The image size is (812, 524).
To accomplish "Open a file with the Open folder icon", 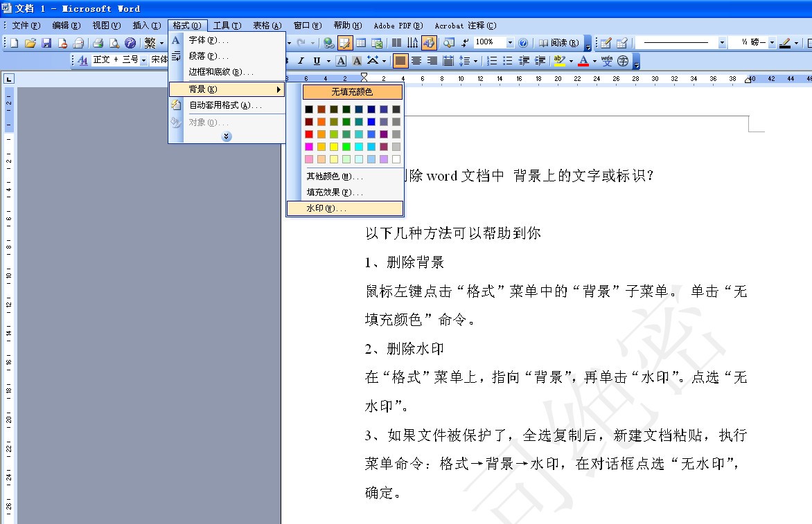I will click(x=30, y=43).
